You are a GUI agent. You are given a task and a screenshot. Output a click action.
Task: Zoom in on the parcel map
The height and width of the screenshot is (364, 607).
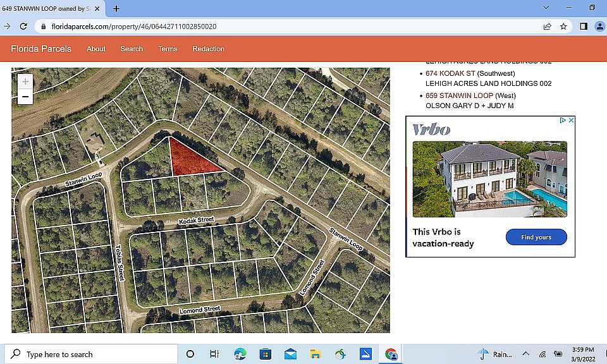pos(25,82)
